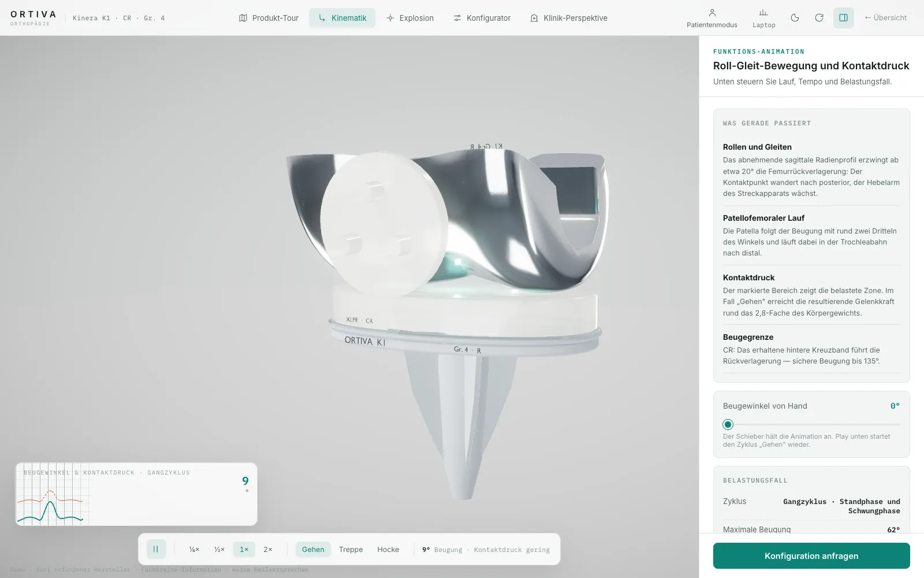Select the Gehen load case

313,549
